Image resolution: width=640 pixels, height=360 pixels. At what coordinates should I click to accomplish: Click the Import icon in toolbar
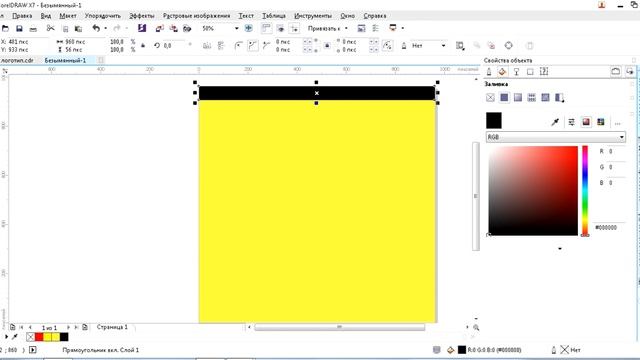pos(160,28)
